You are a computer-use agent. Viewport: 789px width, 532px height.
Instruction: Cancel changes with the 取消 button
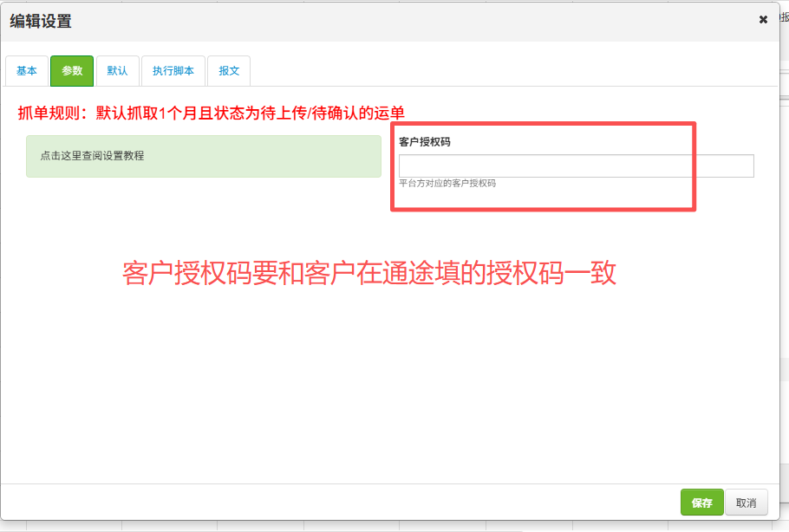[746, 503]
